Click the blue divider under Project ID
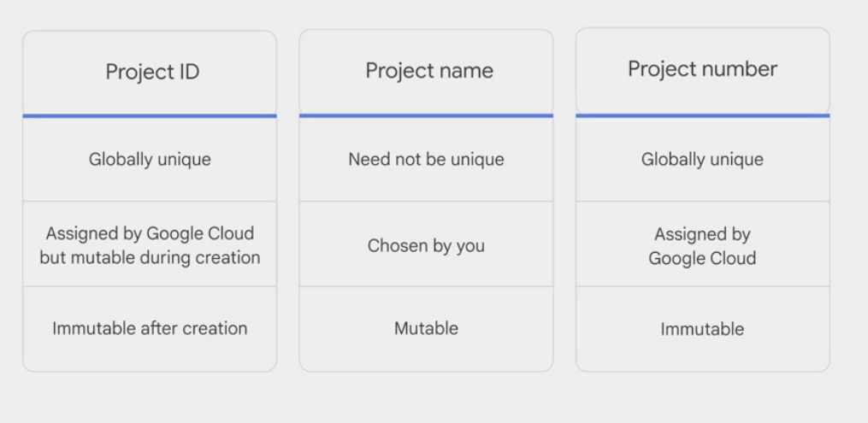This screenshot has height=423, width=868. click(x=150, y=115)
